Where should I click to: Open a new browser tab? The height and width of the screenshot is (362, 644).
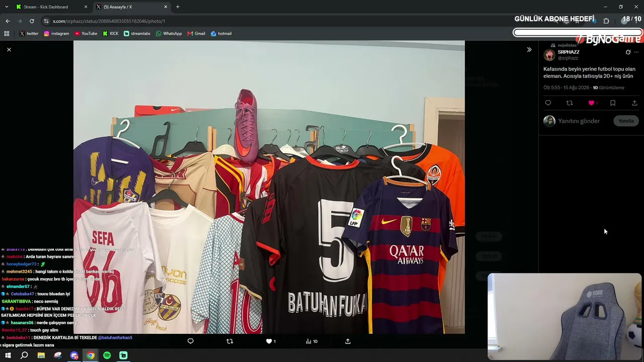click(178, 7)
